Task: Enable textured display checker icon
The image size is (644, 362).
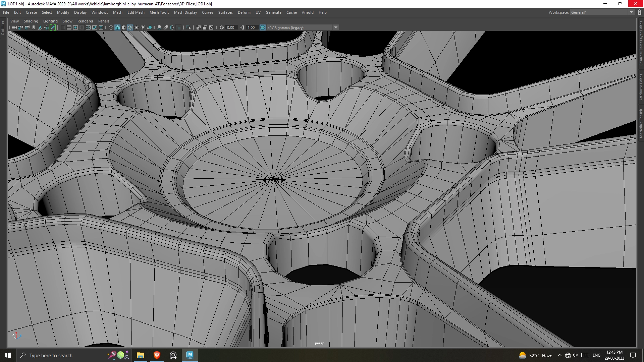Action: (137, 27)
